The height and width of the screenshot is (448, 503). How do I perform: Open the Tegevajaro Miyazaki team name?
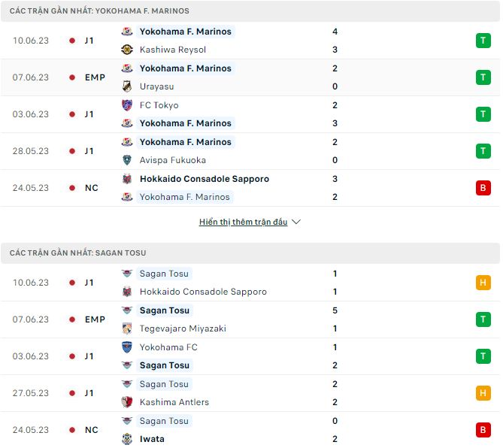click(x=183, y=328)
